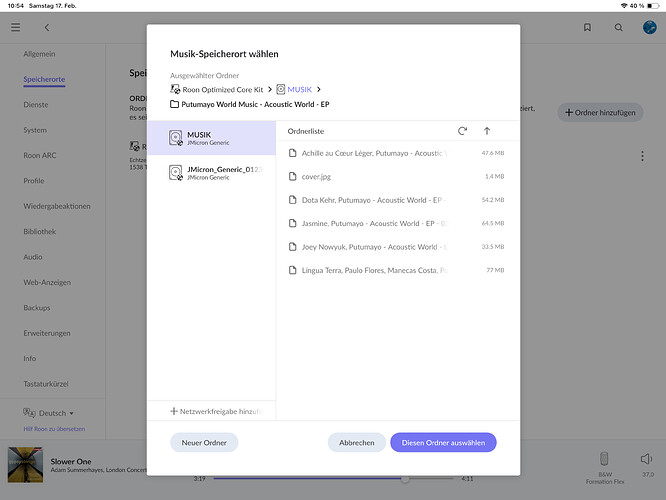Click Ordner hinzufügen in settings
Image resolution: width=666 pixels, height=500 pixels.
click(x=600, y=113)
